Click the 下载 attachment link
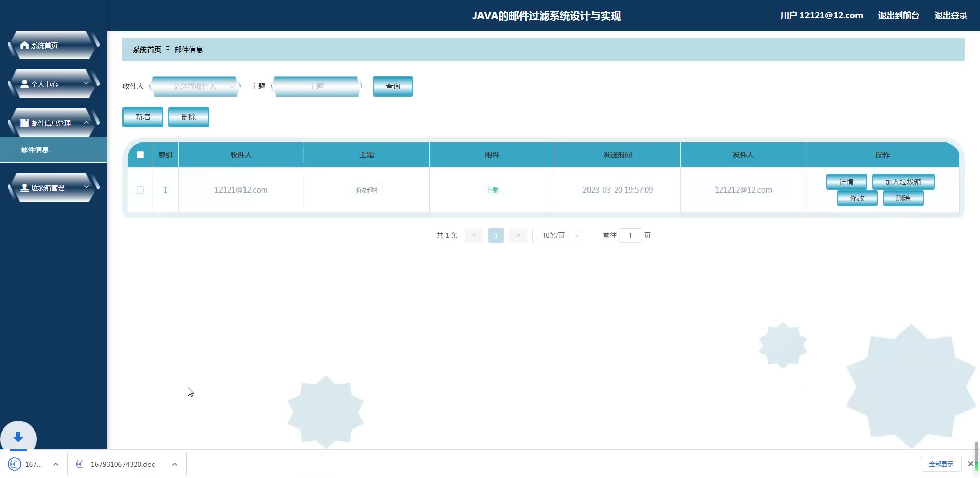Viewport: 980px width, 478px height. (493, 190)
